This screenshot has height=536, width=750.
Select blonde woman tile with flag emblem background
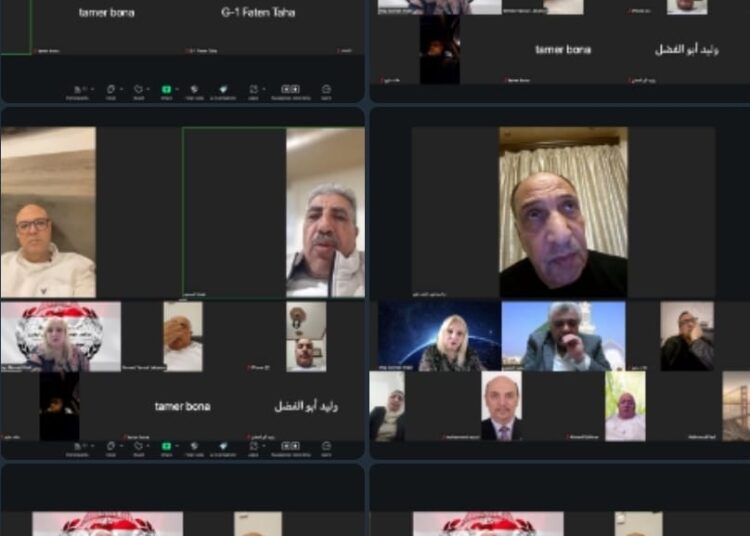pyautogui.click(x=61, y=336)
